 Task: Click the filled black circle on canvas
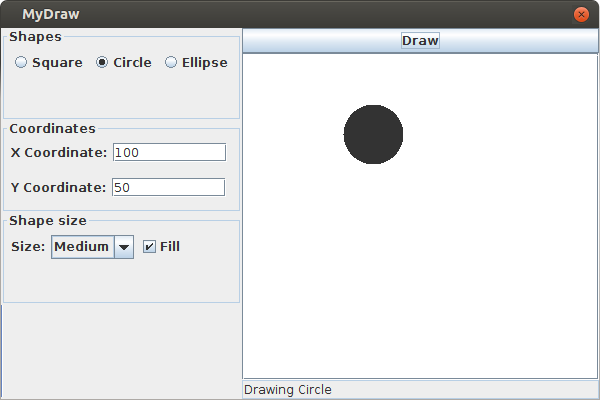(x=373, y=134)
